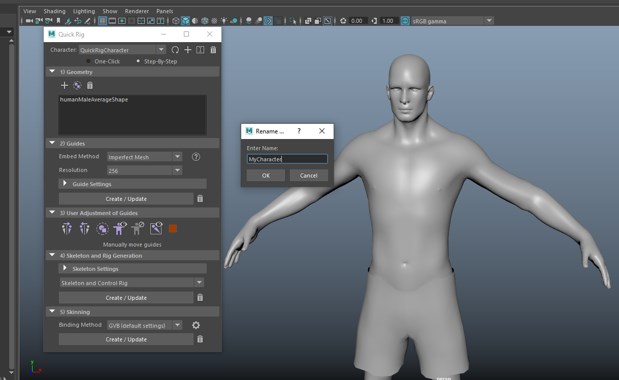
Task: Toggle the Safe Action overlay
Action: click(151, 21)
